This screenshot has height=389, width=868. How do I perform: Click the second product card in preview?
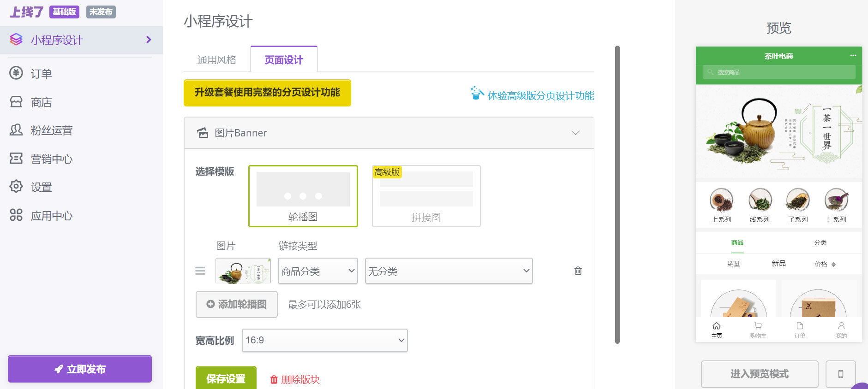[x=818, y=299]
